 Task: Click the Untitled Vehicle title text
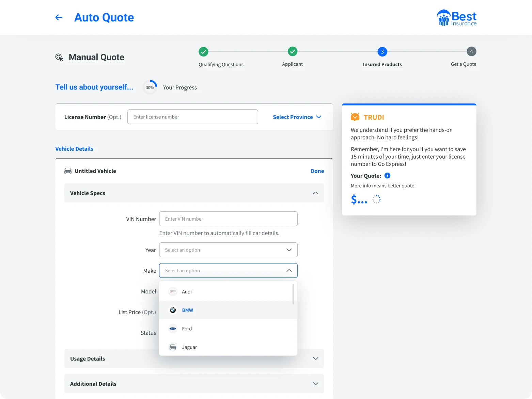click(x=95, y=171)
